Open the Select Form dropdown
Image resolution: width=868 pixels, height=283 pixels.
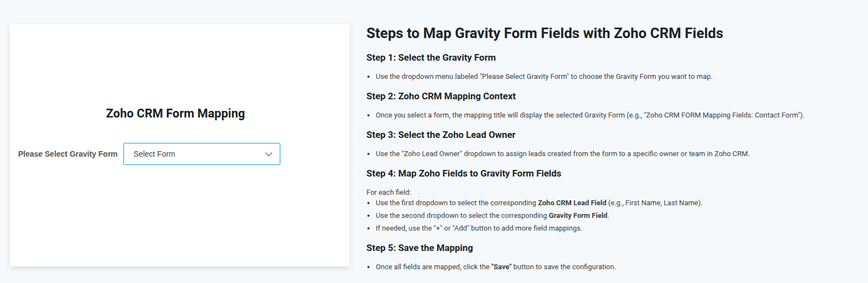coord(202,154)
